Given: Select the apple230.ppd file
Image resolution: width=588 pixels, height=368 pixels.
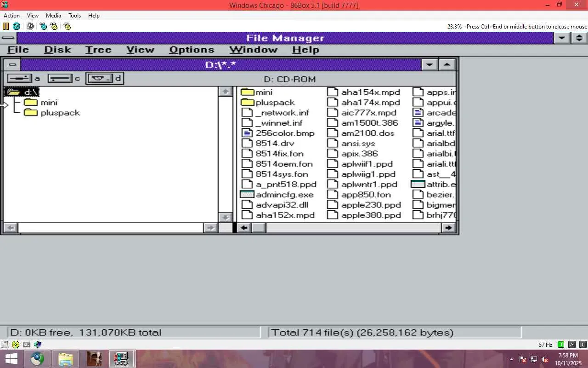Looking at the screenshot, I should coord(364,205).
